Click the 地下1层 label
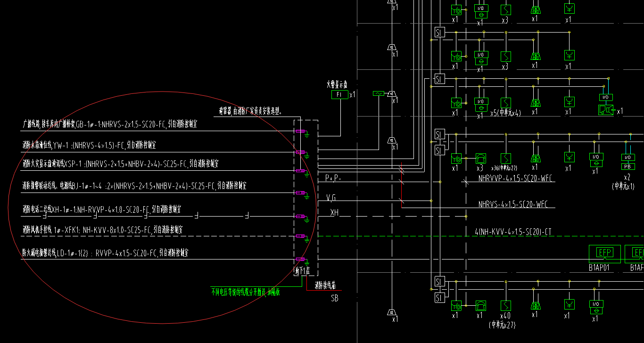 302,271
